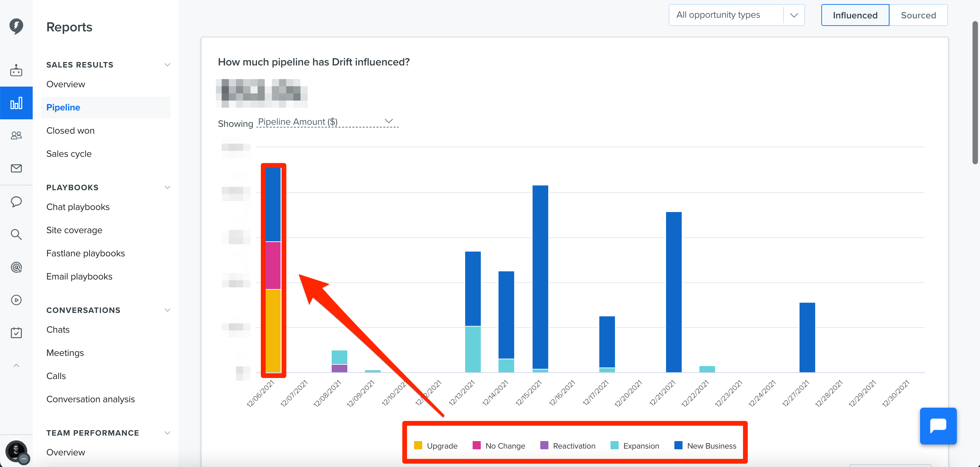Viewport: 980px width, 467px height.
Task: Open the Meetings report
Action: (65, 353)
